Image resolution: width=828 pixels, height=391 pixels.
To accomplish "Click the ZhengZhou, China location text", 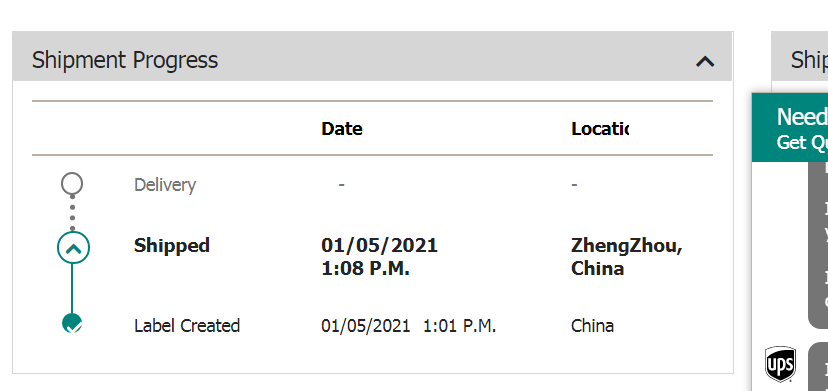I will 627,257.
